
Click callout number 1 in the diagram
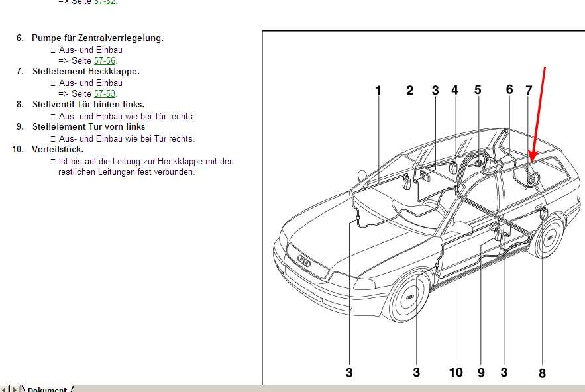point(378,91)
